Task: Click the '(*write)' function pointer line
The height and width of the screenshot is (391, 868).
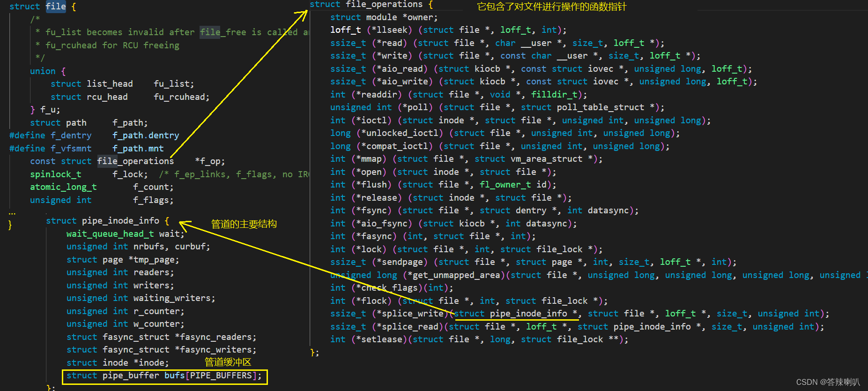Action: click(515, 56)
